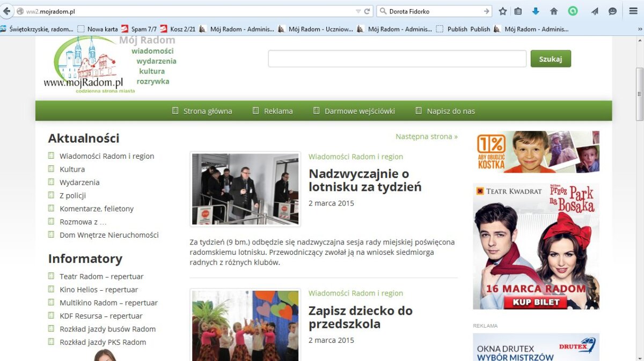Bookmark this page with the star icon
Screen dimensions: 644x361
point(503,11)
